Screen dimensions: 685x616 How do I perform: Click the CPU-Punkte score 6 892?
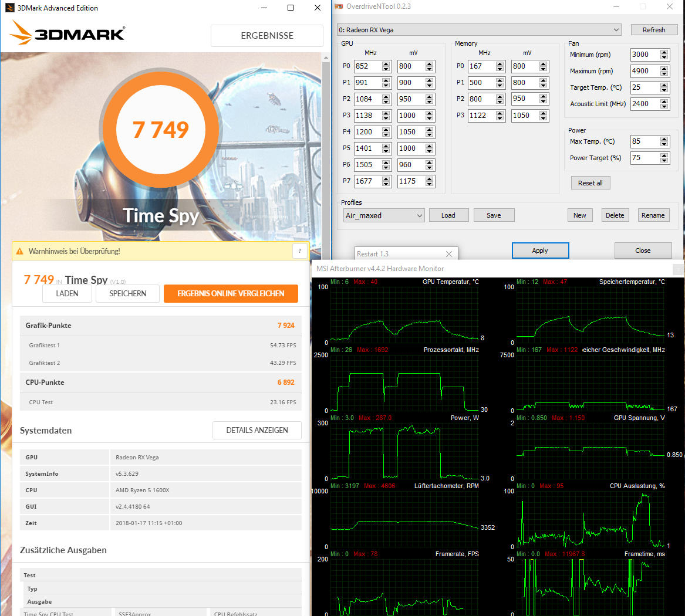click(286, 382)
